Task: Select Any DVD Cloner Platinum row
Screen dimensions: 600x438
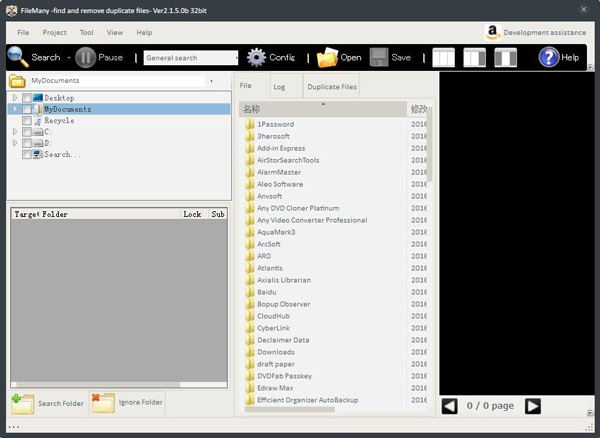Action: coord(323,208)
